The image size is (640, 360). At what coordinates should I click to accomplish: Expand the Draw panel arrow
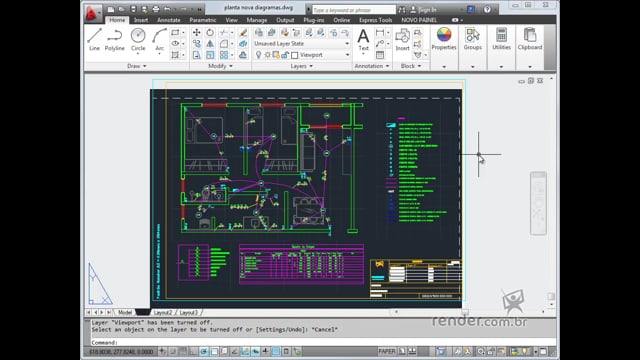144,66
